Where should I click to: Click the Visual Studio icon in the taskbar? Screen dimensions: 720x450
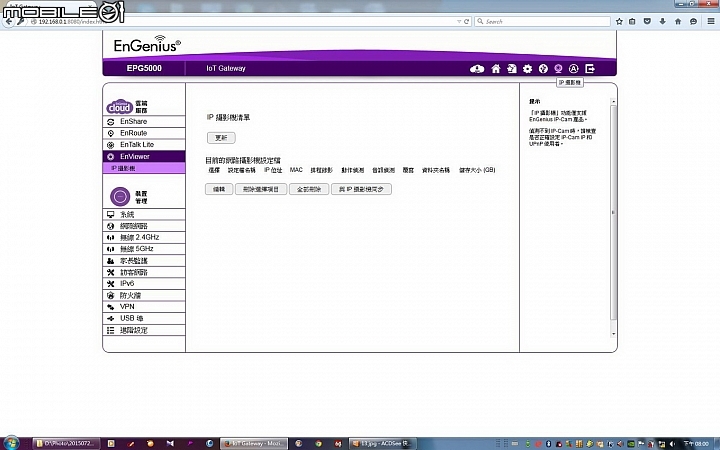(x=170, y=444)
